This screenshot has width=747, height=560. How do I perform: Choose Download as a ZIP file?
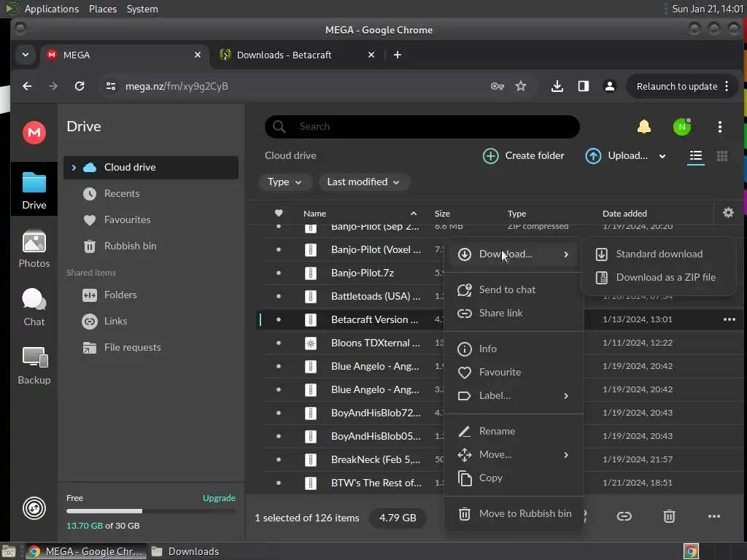[x=659, y=277]
